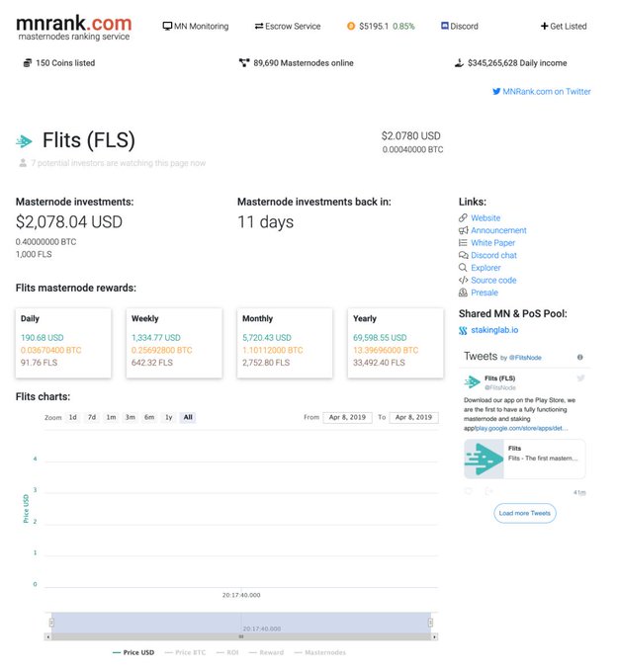617x672 pixels.
Task: Select the 1m chart zoom
Action: click(111, 417)
